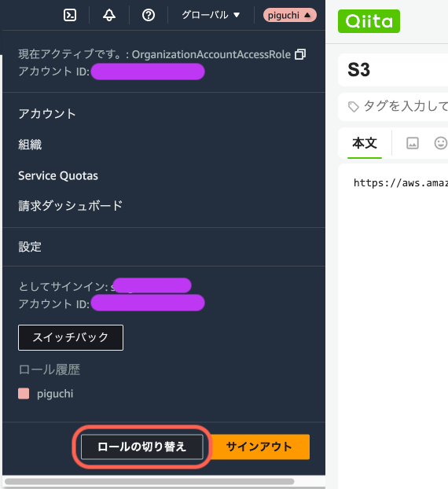Click the horizontal scrollbar at the bottom
The image size is (448, 489).
149,481
